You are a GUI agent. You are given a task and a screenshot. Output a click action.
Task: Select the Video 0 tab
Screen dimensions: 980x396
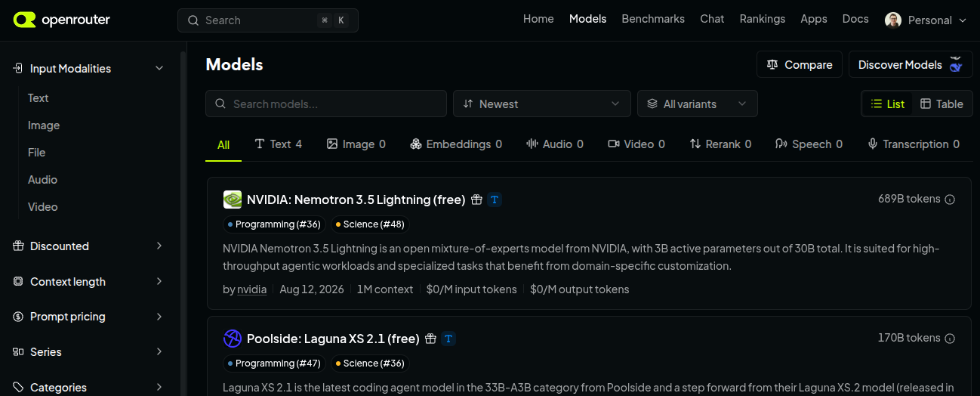click(636, 144)
